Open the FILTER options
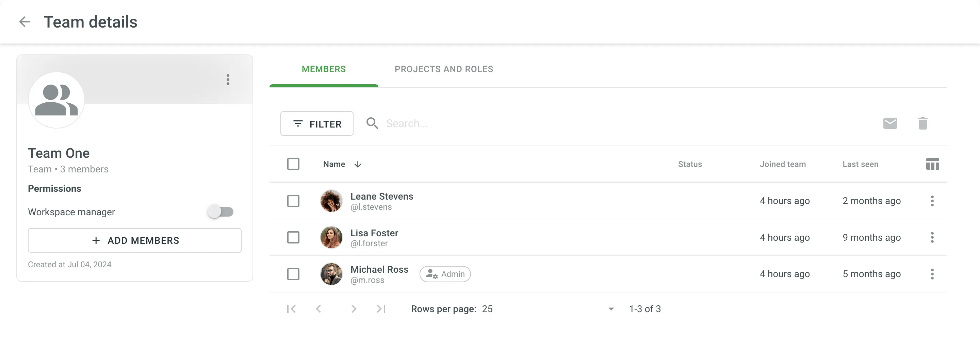This screenshot has width=980, height=338. pyautogui.click(x=316, y=123)
